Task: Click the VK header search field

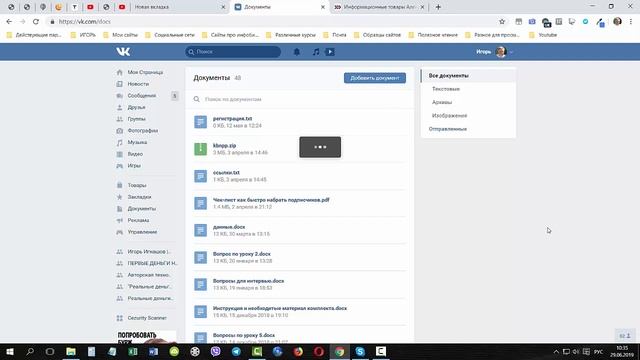Action: click(233, 52)
